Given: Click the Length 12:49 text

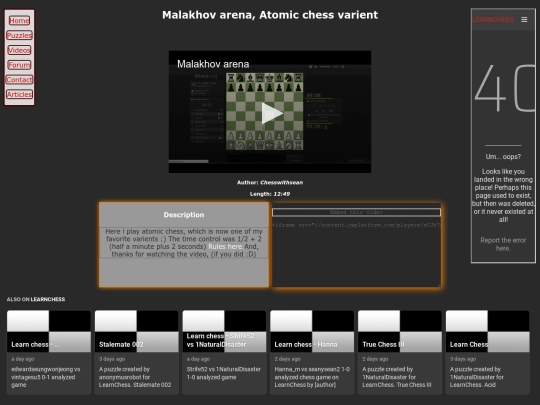Looking at the screenshot, I should (270, 194).
